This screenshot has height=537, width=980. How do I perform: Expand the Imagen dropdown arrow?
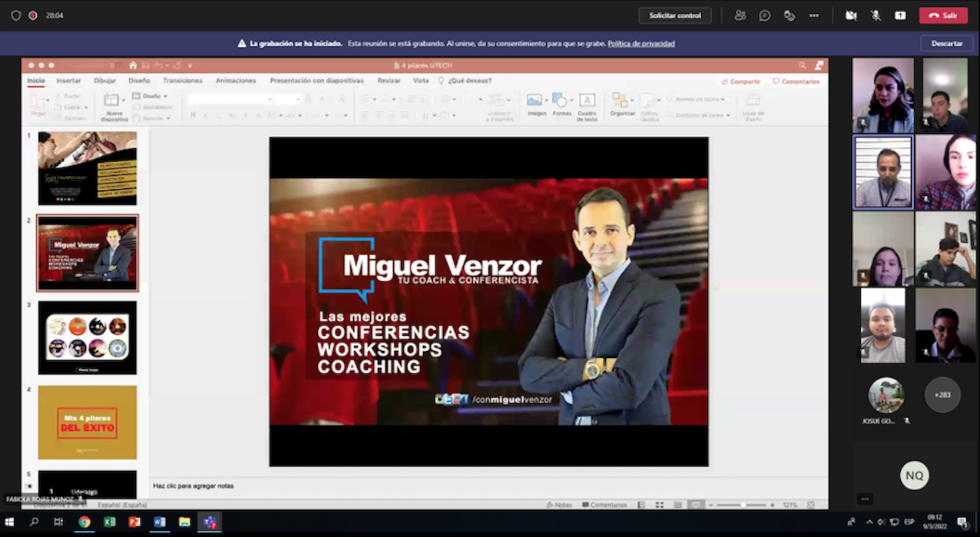tap(545, 101)
